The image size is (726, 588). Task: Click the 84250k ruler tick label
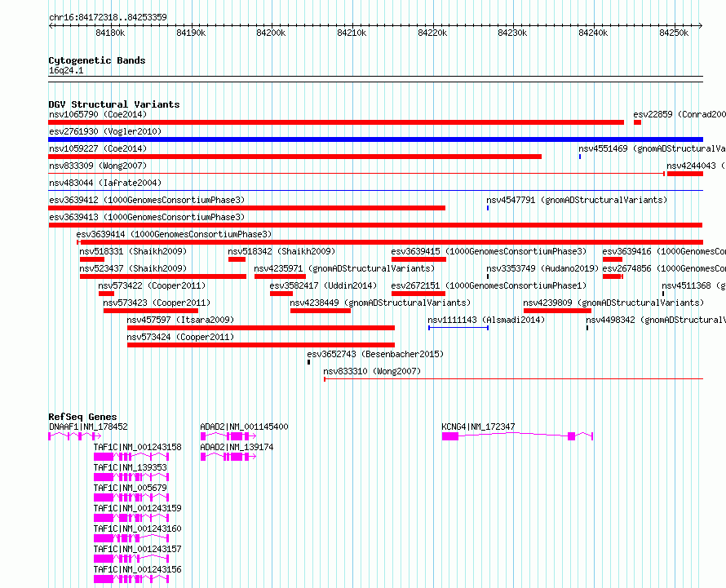point(674,33)
